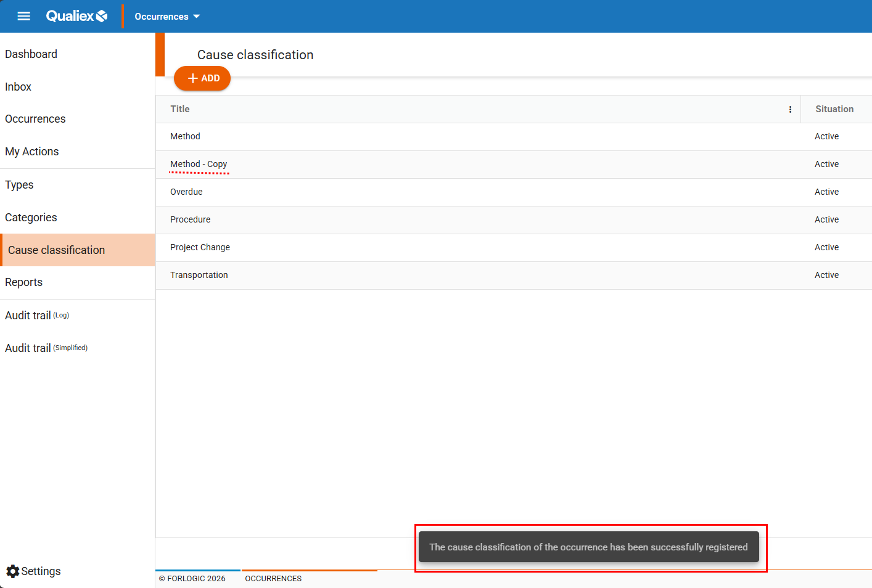
Task: Sort by the Situation column header
Action: [834, 109]
